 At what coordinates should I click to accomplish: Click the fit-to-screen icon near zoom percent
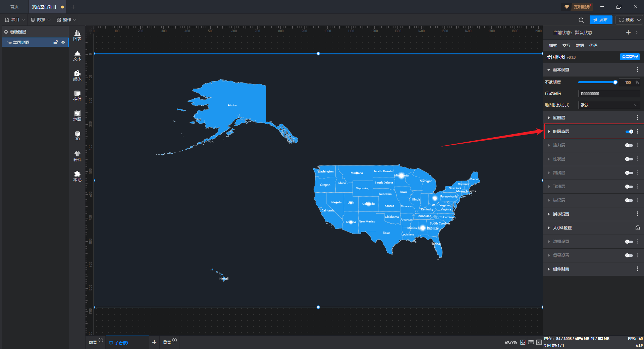523,342
